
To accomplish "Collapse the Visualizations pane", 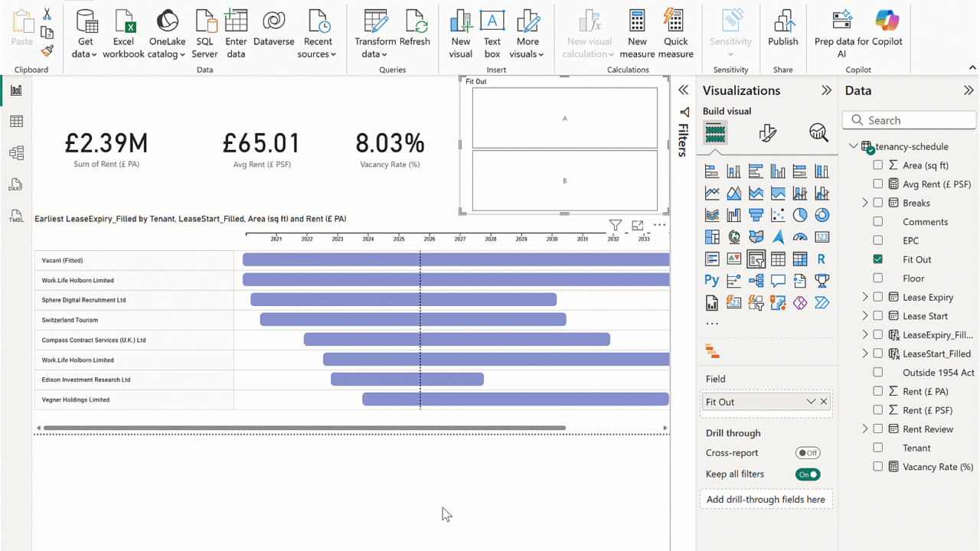I will click(x=826, y=90).
